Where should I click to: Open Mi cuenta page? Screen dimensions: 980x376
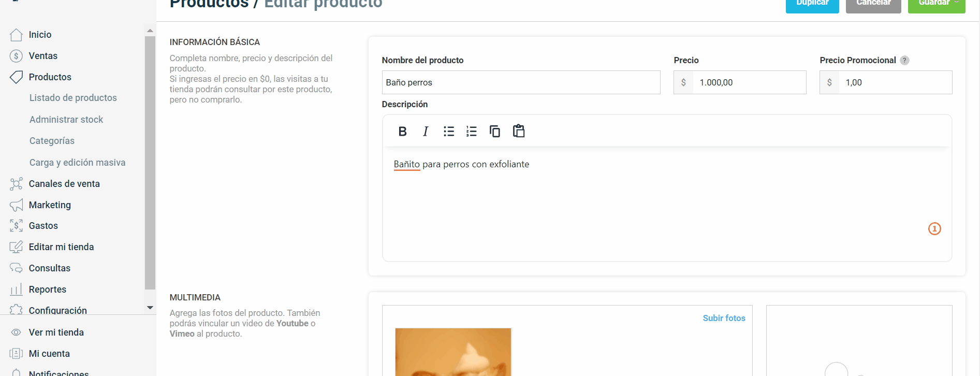[49, 354]
